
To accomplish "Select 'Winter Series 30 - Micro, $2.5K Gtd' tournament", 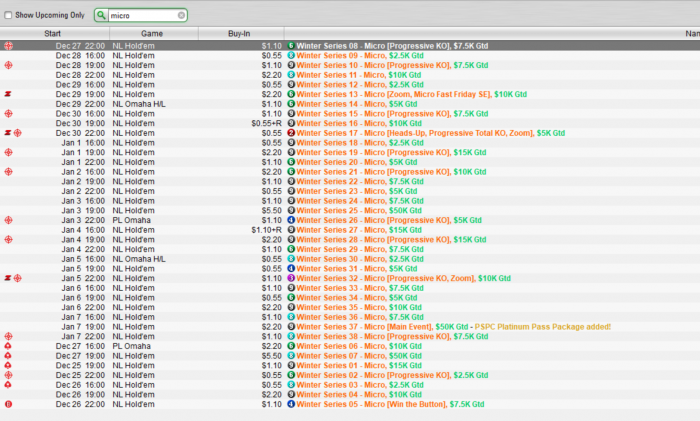I will pyautogui.click(x=360, y=259).
